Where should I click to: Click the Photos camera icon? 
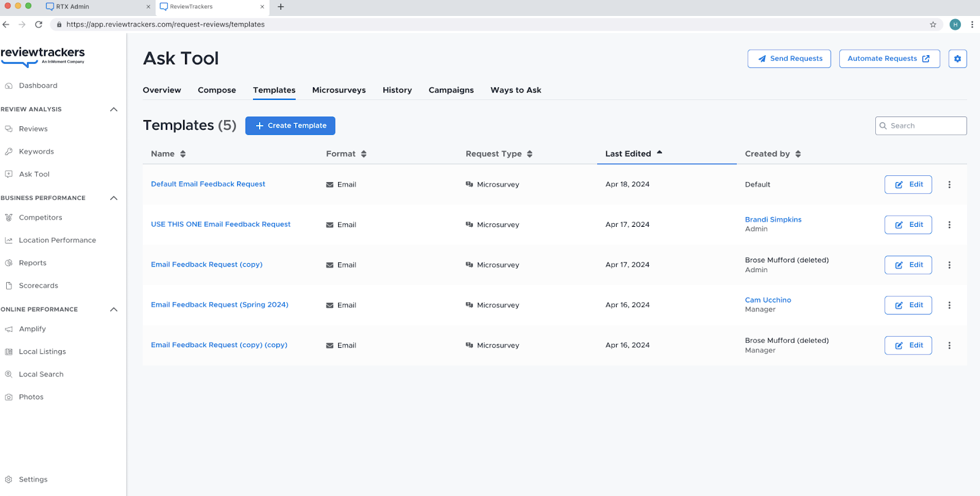[9, 397]
